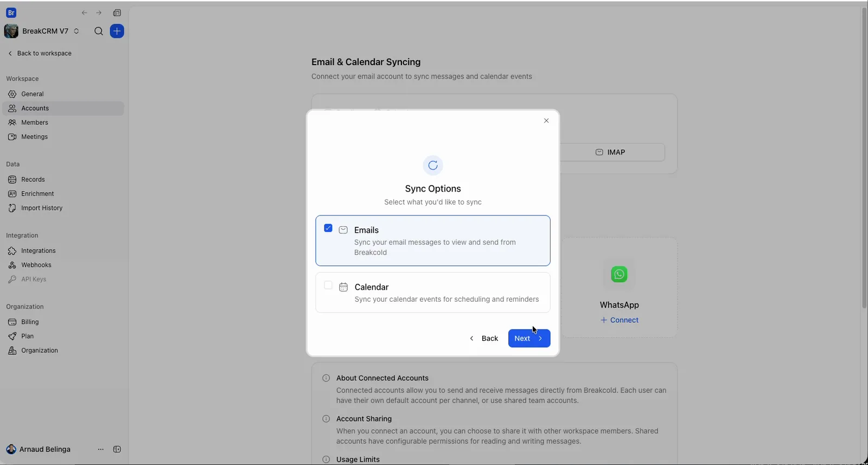Go back with the left arrow icon
The image size is (868, 465).
tap(84, 12)
